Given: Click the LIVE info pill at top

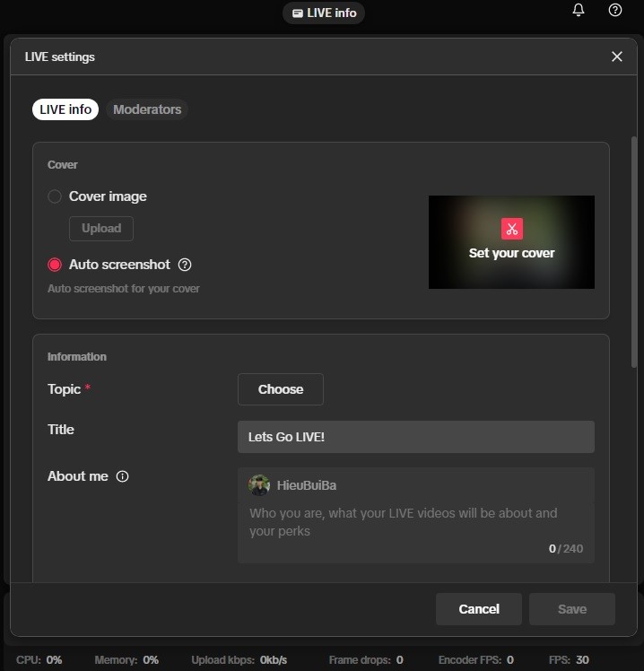Looking at the screenshot, I should [324, 13].
